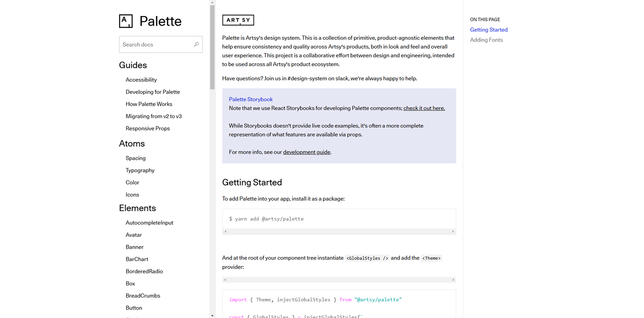
Task: Click the <Theme> inline code
Action: [431, 258]
